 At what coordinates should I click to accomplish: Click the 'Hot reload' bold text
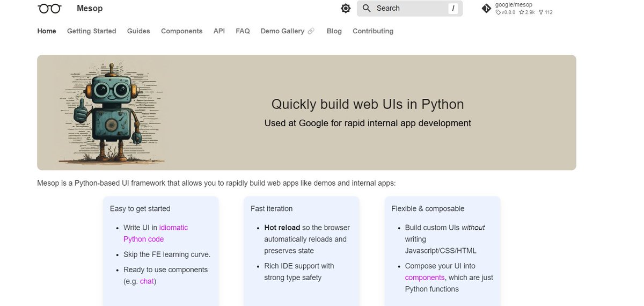282,228
